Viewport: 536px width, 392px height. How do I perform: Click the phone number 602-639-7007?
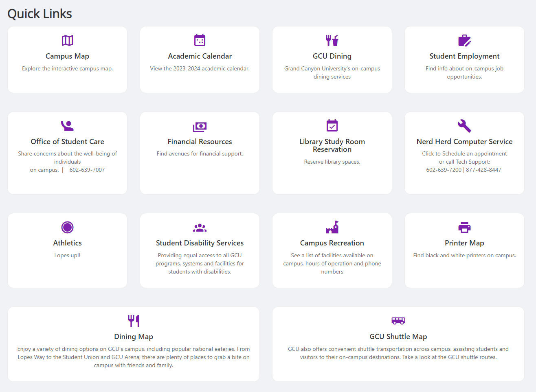[x=87, y=170]
